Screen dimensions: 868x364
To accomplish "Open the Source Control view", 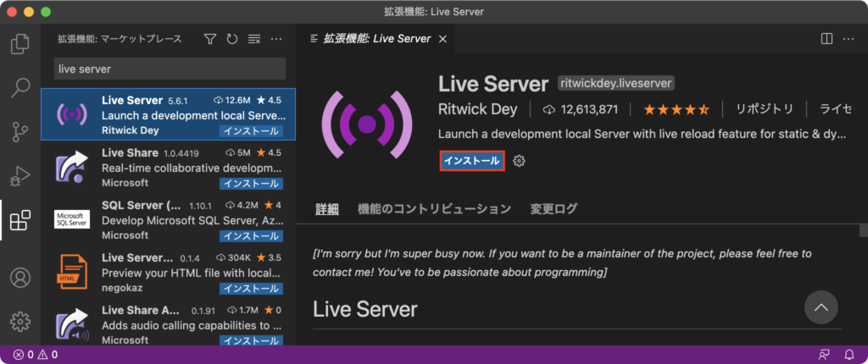I will (20, 132).
